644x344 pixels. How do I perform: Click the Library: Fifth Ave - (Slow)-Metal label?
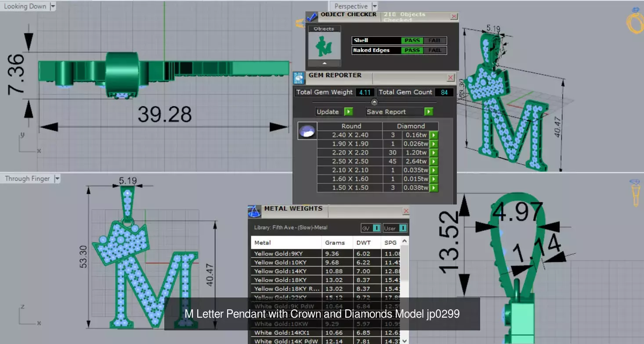pyautogui.click(x=290, y=228)
